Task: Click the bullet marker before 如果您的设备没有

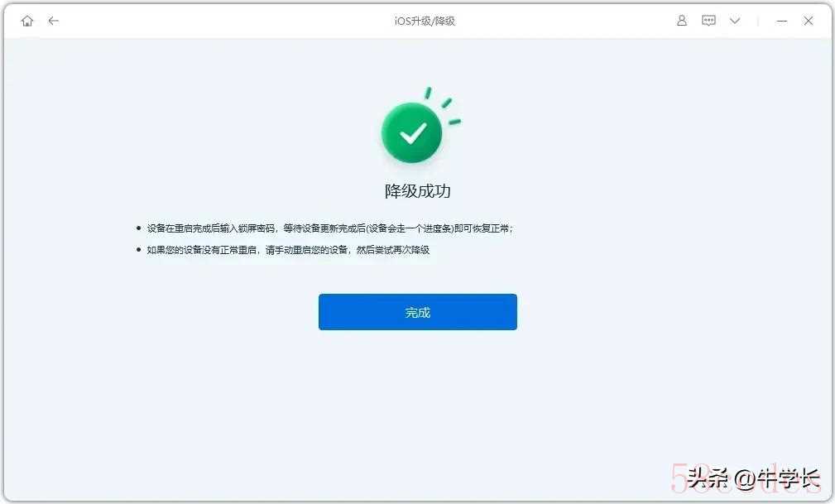Action: pyautogui.click(x=138, y=249)
